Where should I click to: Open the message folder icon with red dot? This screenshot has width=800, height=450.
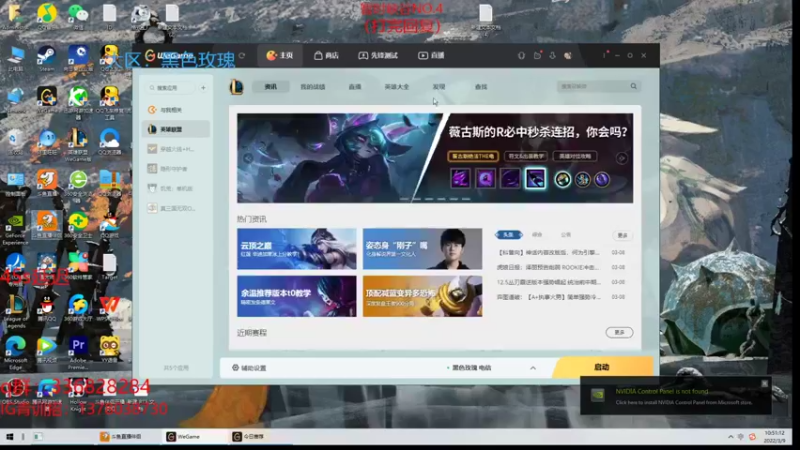tap(537, 55)
